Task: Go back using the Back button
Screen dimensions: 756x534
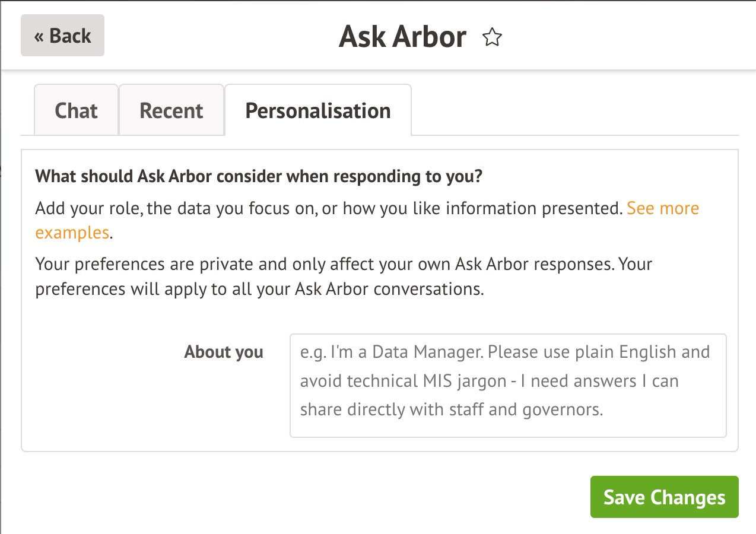Action: click(x=62, y=36)
